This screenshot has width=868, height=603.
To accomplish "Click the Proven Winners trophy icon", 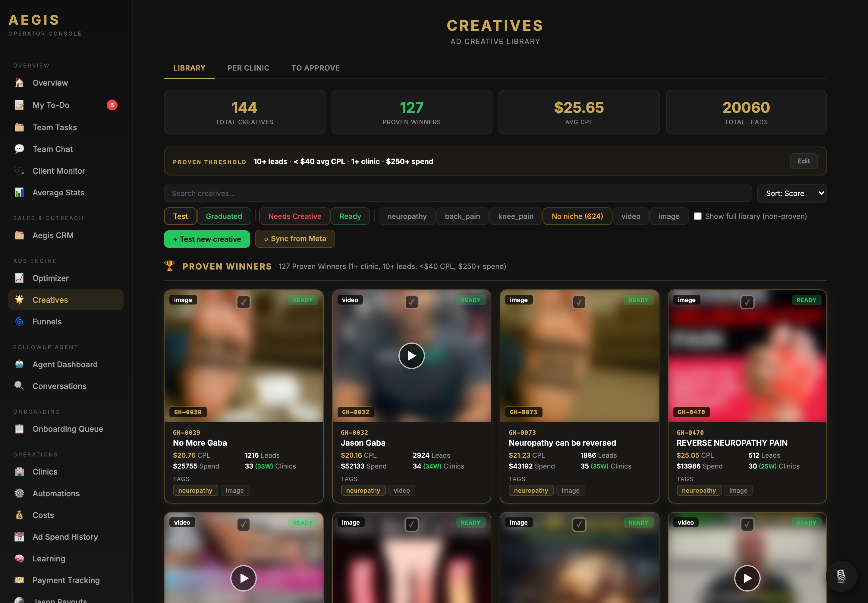I will (x=170, y=266).
